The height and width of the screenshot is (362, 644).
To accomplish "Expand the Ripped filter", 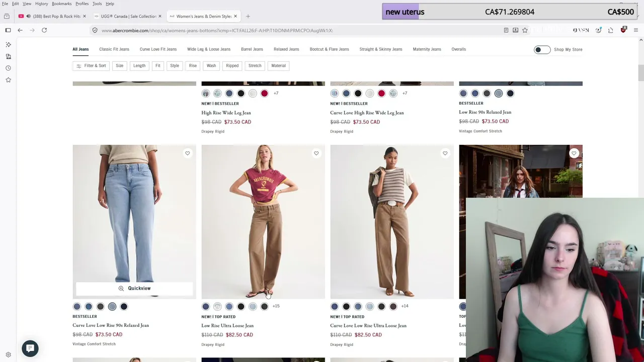I will click(232, 65).
